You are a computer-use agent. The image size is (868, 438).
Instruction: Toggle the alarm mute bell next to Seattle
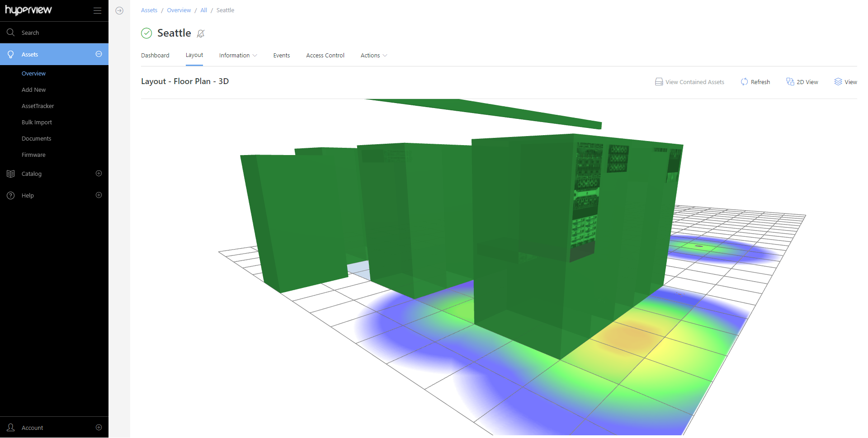coord(201,33)
